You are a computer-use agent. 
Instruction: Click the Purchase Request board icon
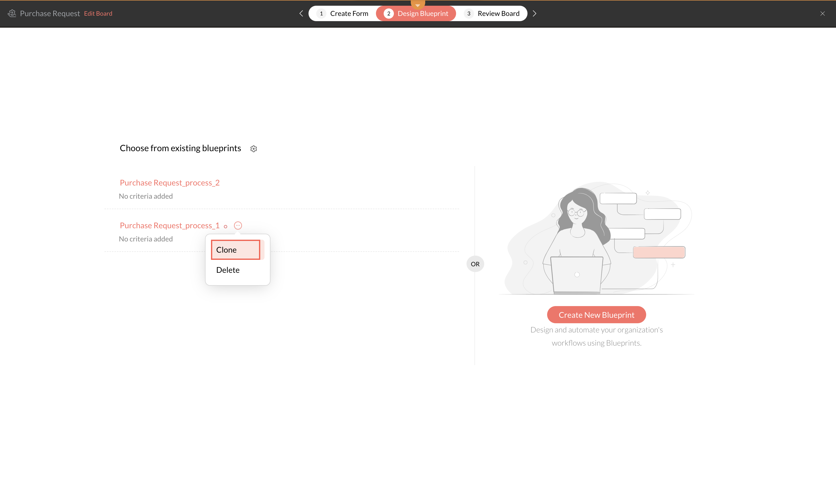(x=12, y=13)
